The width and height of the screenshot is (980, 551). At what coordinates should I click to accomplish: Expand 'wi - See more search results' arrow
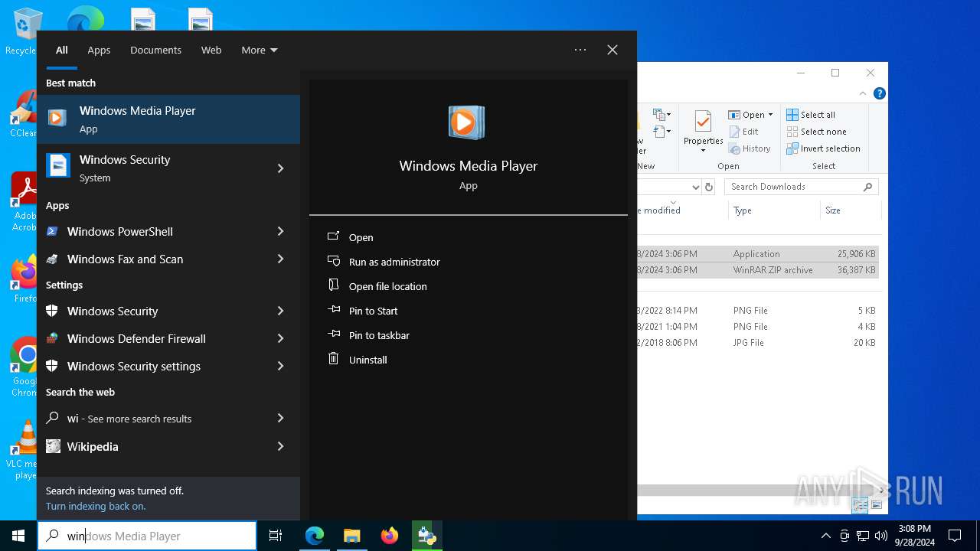(x=280, y=418)
